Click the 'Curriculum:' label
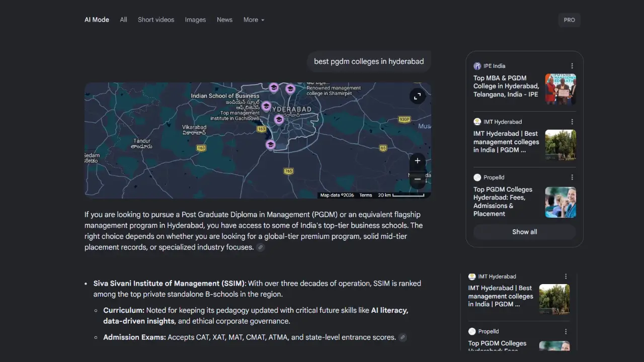 [124, 311]
